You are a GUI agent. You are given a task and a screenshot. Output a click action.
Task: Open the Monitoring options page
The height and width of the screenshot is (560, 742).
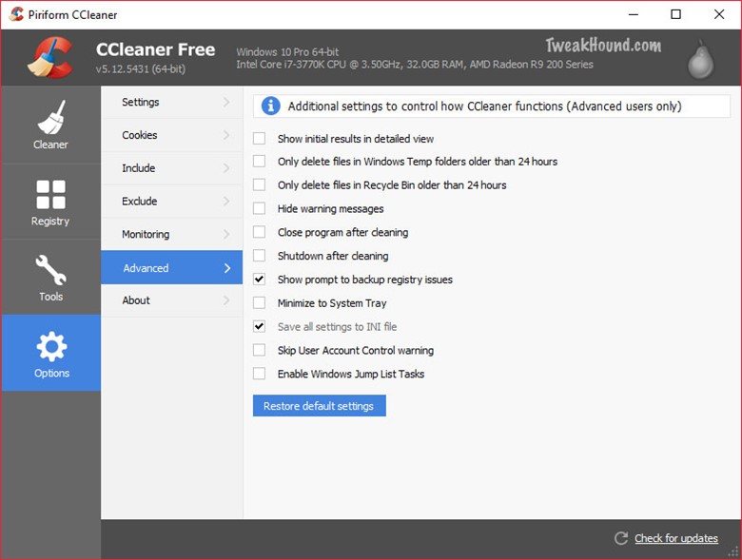(172, 235)
